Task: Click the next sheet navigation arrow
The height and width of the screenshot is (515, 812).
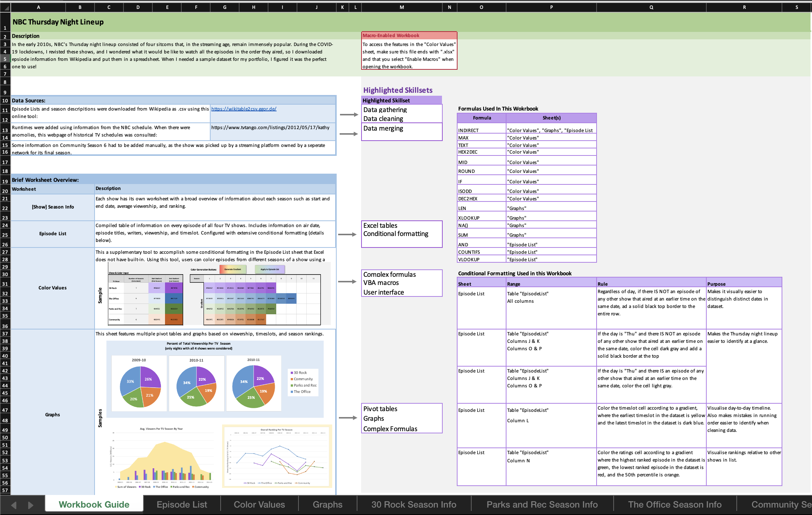Action: (x=31, y=505)
